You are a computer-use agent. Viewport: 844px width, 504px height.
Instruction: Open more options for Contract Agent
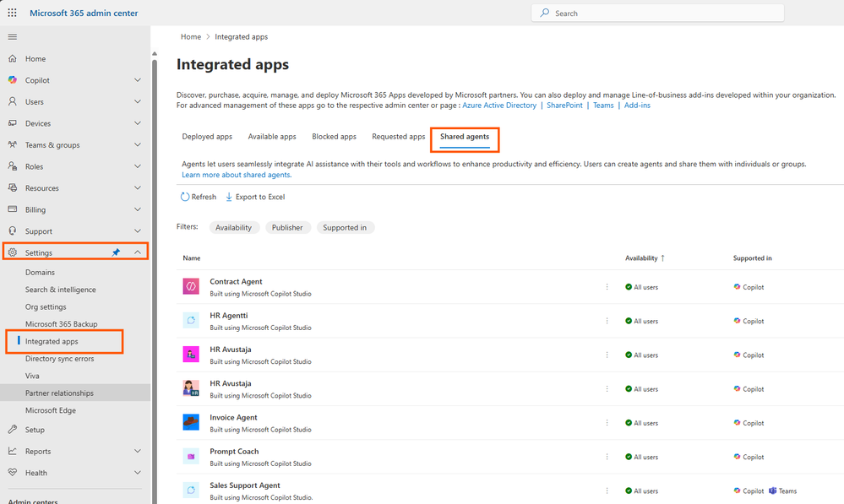point(607,287)
